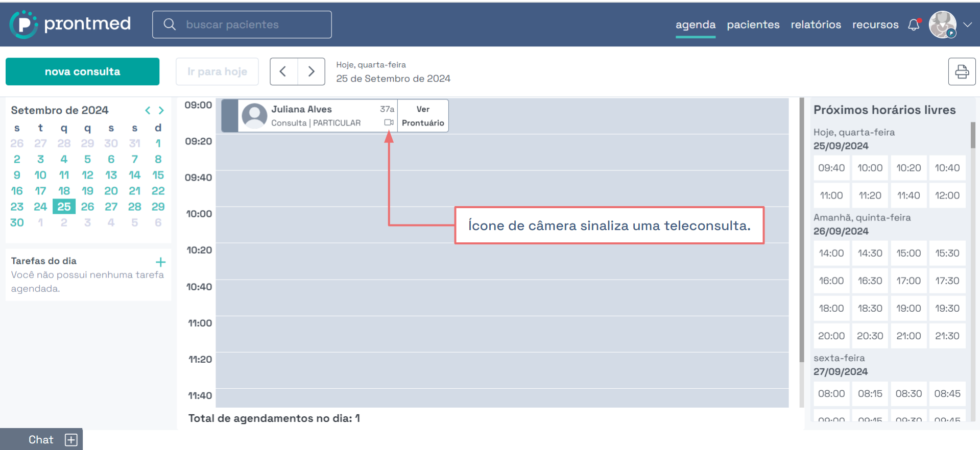The image size is (980, 450).
Task: Click the print agenda icon
Action: pos(962,71)
